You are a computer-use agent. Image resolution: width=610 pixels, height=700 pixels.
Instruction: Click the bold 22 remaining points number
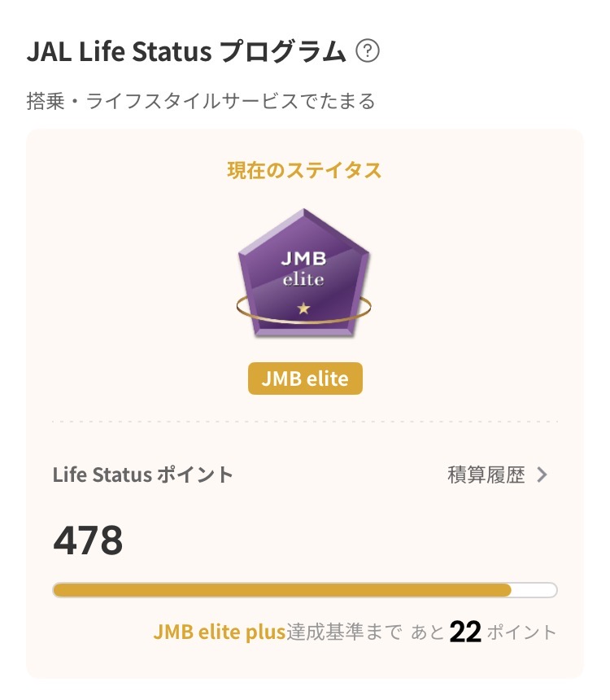(x=466, y=632)
